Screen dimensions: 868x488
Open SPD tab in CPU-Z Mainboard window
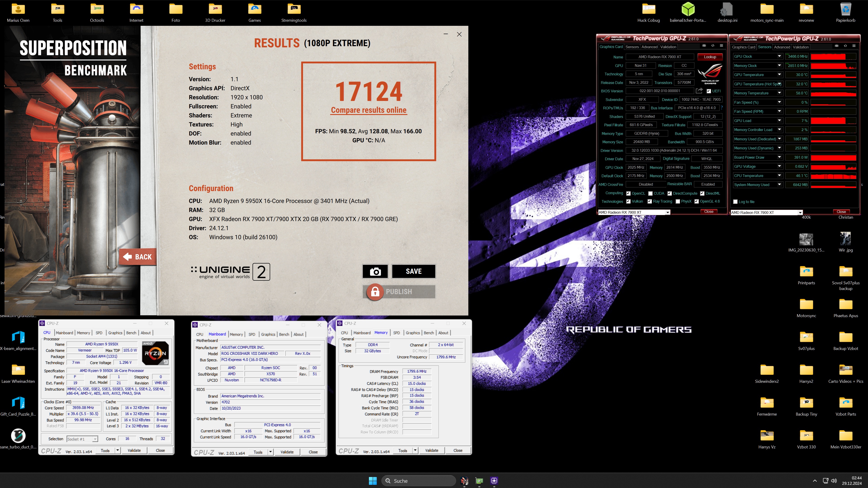[x=252, y=335]
